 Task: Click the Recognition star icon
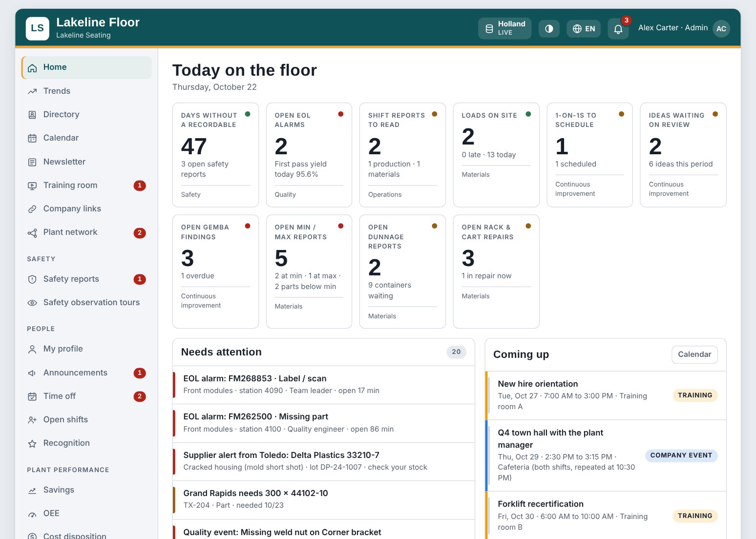(32, 443)
